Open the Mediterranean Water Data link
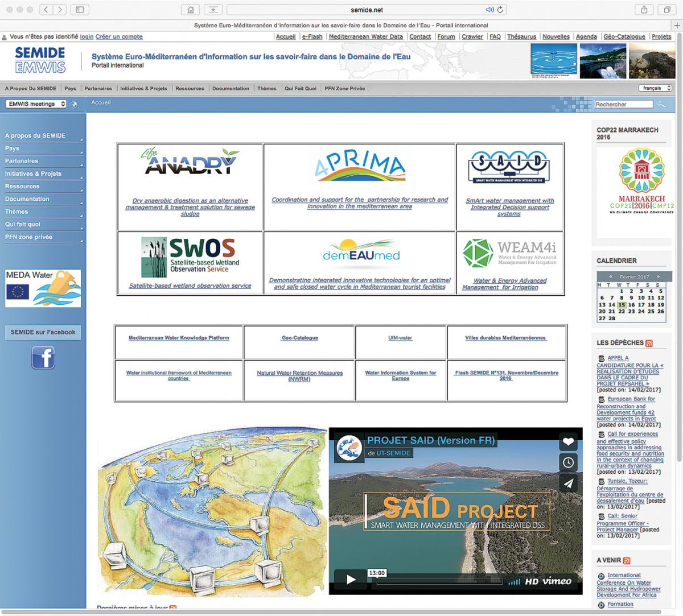Image resolution: width=683 pixels, height=616 pixels. pos(366,36)
